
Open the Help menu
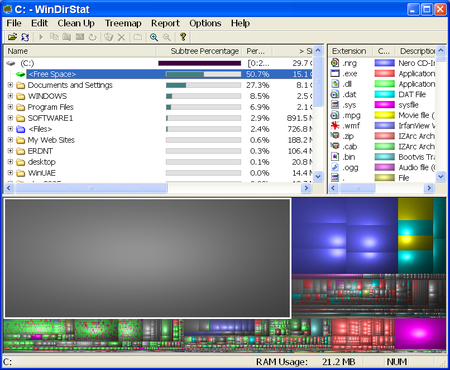(240, 23)
